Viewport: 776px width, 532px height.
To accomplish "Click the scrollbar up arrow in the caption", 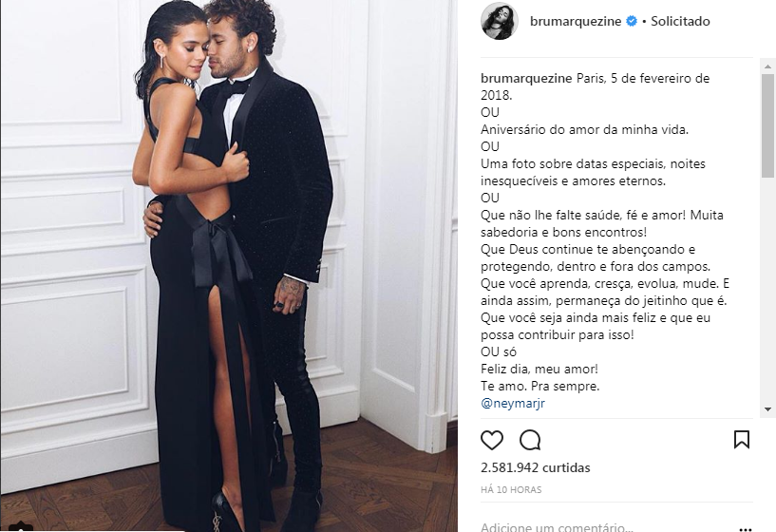I will [x=767, y=66].
